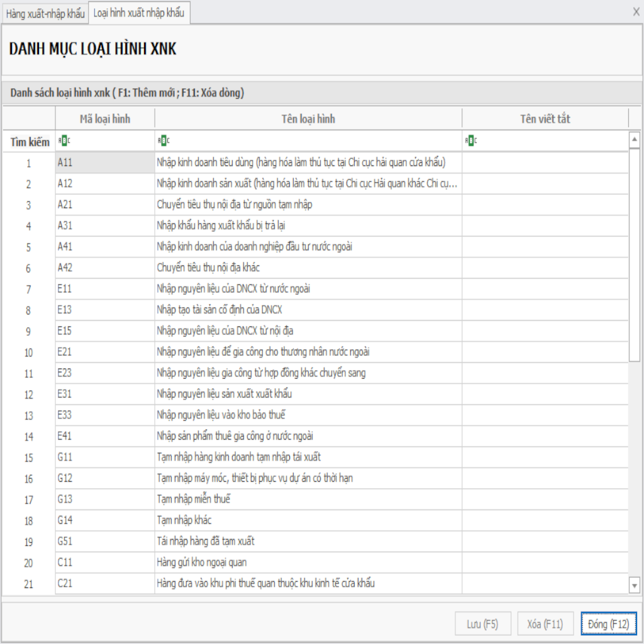
Task: Switch to Hàng xuất-nhập khẩu tab
Action: [x=45, y=13]
